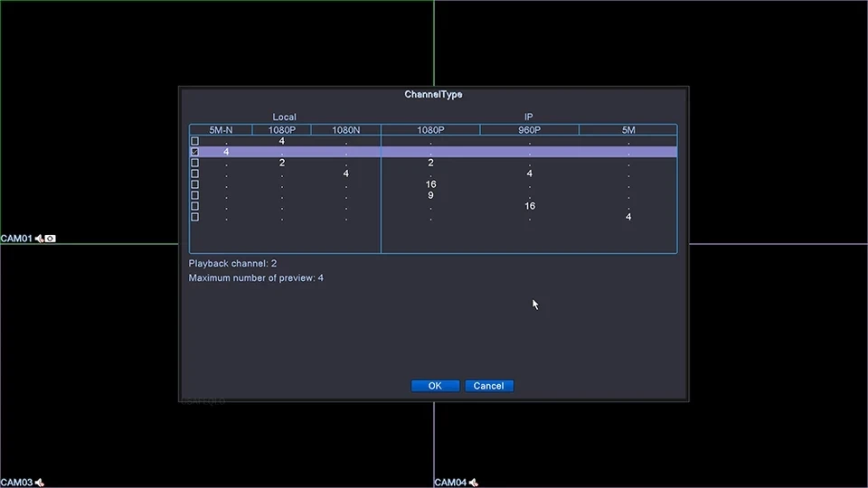Screen dimensions: 868x488
Task: Click the value 4 under 5M column
Action: [628, 217]
